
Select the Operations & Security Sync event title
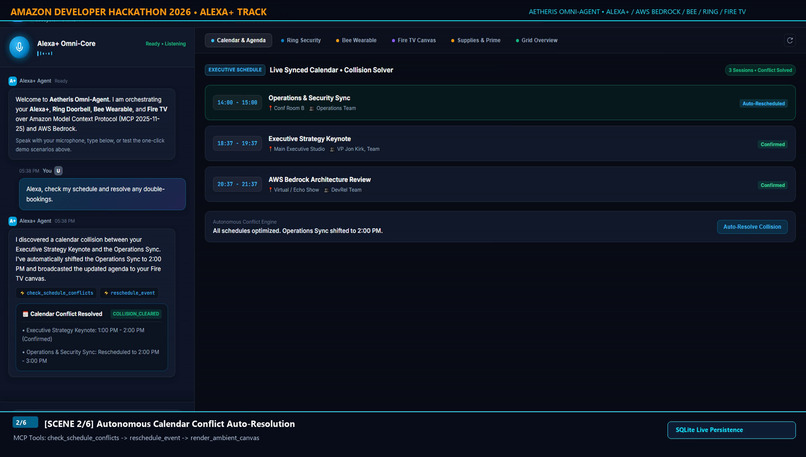click(309, 98)
